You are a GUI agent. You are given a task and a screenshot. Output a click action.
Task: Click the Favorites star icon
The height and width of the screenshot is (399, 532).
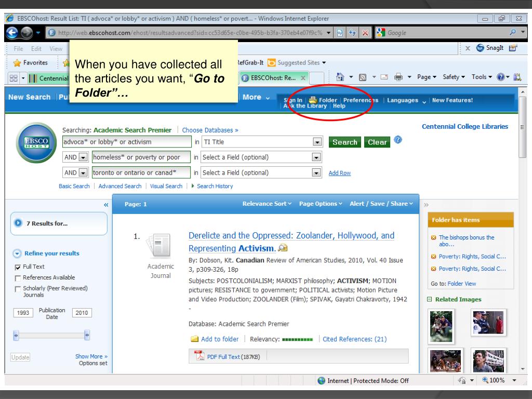point(17,63)
